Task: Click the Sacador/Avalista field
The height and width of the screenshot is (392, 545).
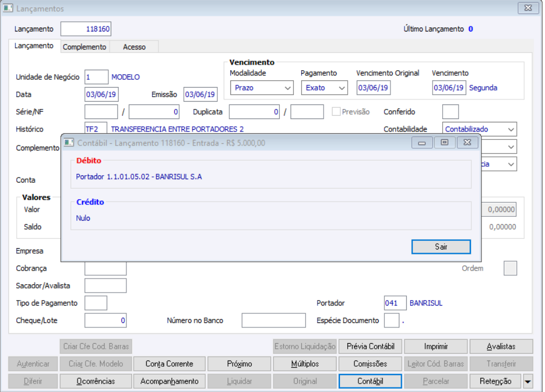Action: [106, 286]
